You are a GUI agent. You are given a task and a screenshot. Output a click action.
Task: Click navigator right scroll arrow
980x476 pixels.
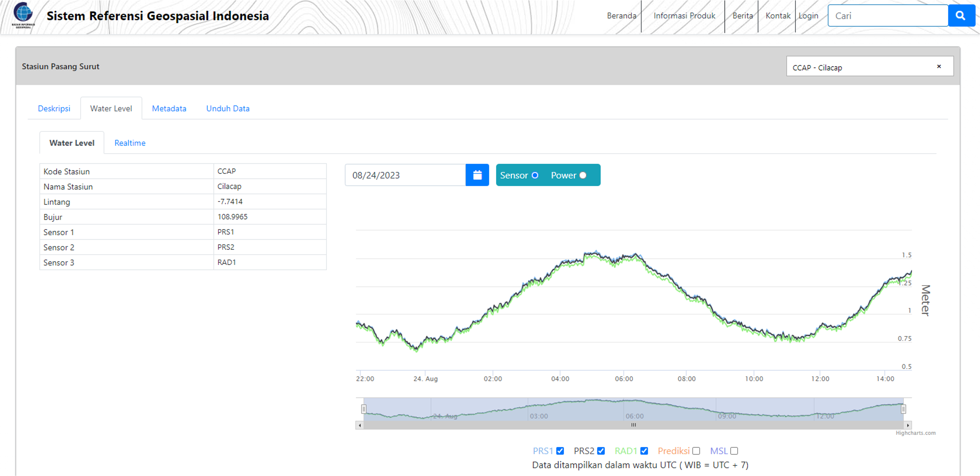click(908, 425)
